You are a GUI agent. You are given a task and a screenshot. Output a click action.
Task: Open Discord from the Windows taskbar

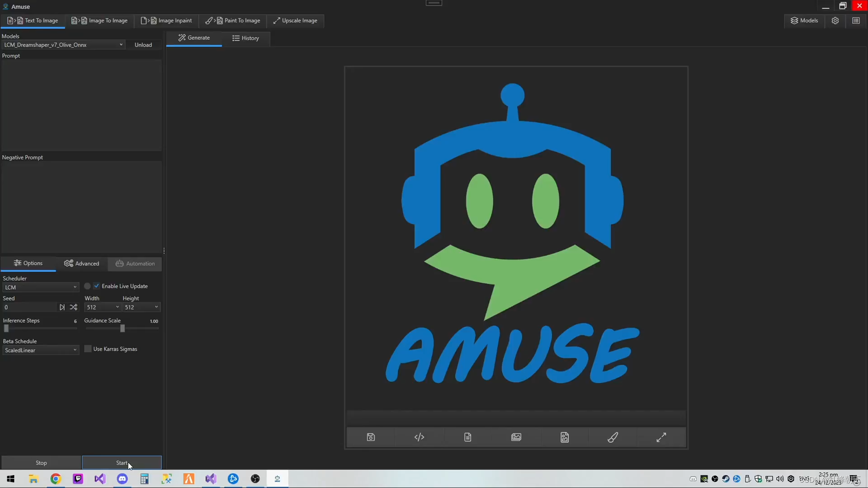(122, 479)
